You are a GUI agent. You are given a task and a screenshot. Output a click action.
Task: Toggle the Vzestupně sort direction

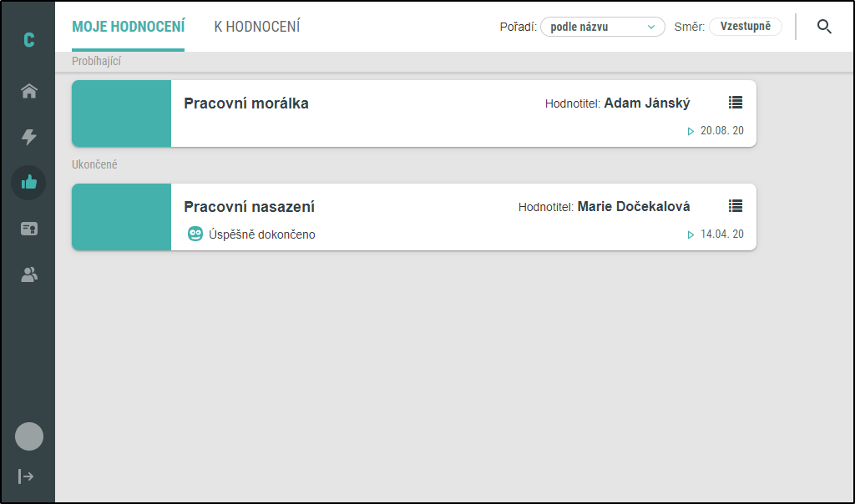[x=746, y=26]
